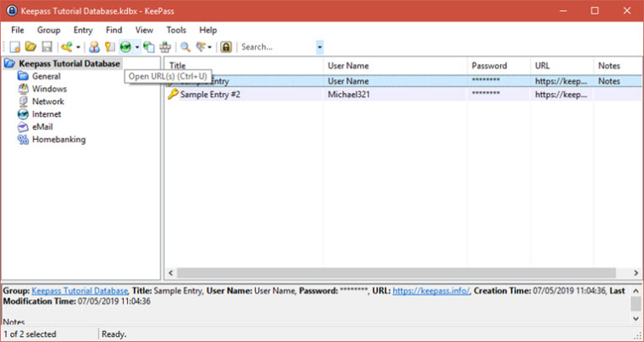Click the Michael321 user name cell
The image size is (644, 342).
349,95
